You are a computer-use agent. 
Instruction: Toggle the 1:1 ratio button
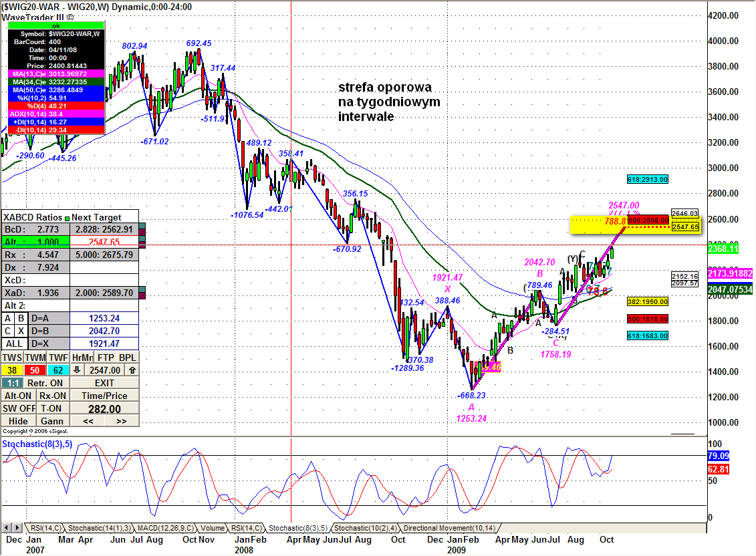pyautogui.click(x=13, y=383)
